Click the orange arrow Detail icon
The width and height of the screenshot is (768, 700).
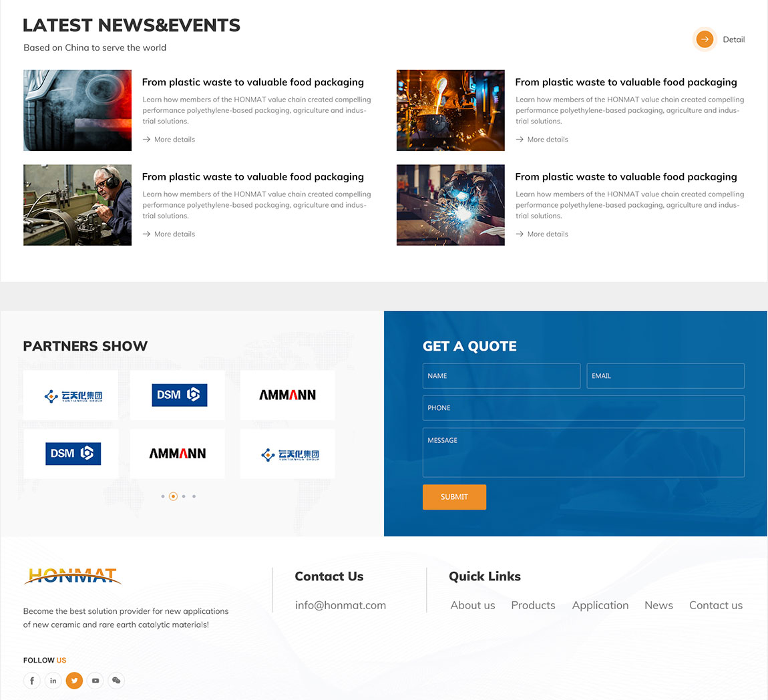click(705, 39)
